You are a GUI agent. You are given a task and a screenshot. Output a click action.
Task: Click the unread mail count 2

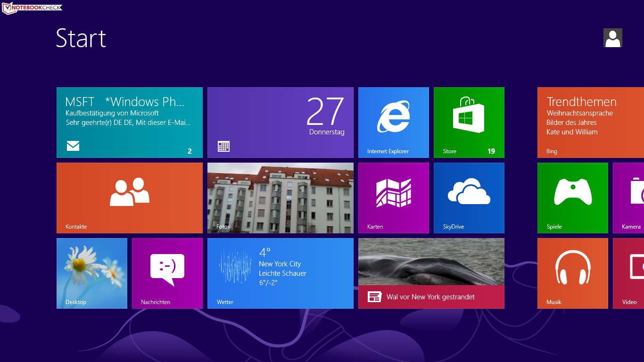(190, 151)
